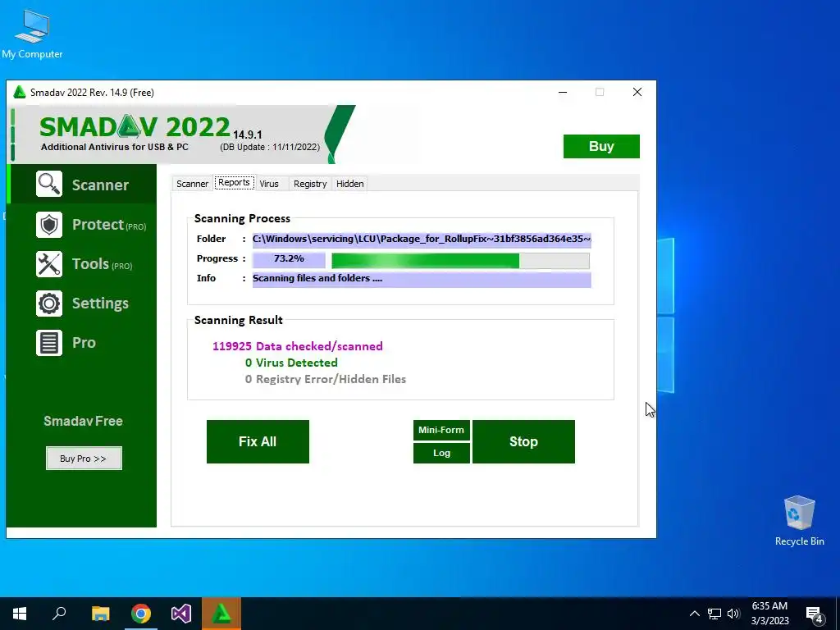840x630 pixels.
Task: Click the Buy Pro >> button
Action: (84, 459)
